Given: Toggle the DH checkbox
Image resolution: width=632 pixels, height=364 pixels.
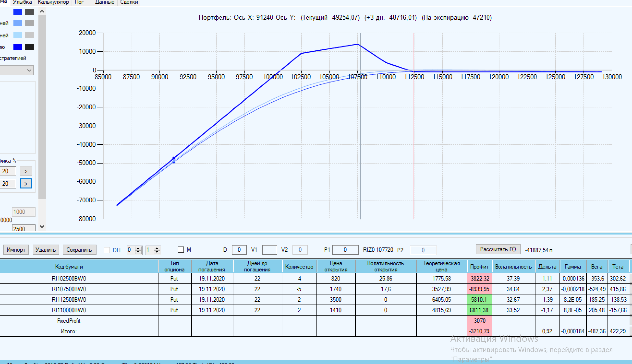Looking at the screenshot, I should (107, 250).
